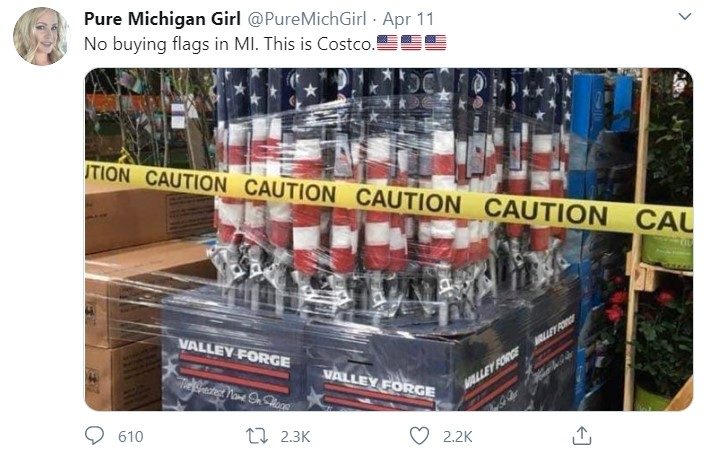The width and height of the screenshot is (709, 460).
Task: Expand the tweet options chevron menu
Action: 685,17
